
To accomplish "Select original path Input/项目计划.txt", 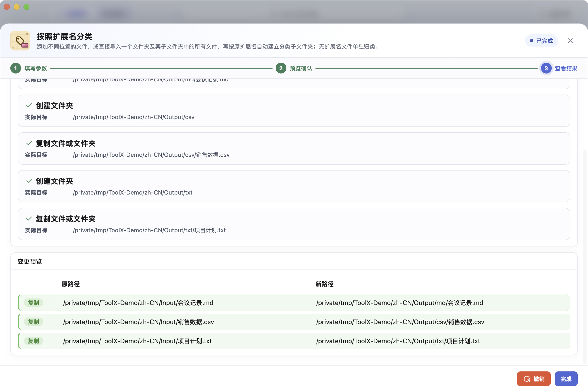I will pyautogui.click(x=137, y=341).
